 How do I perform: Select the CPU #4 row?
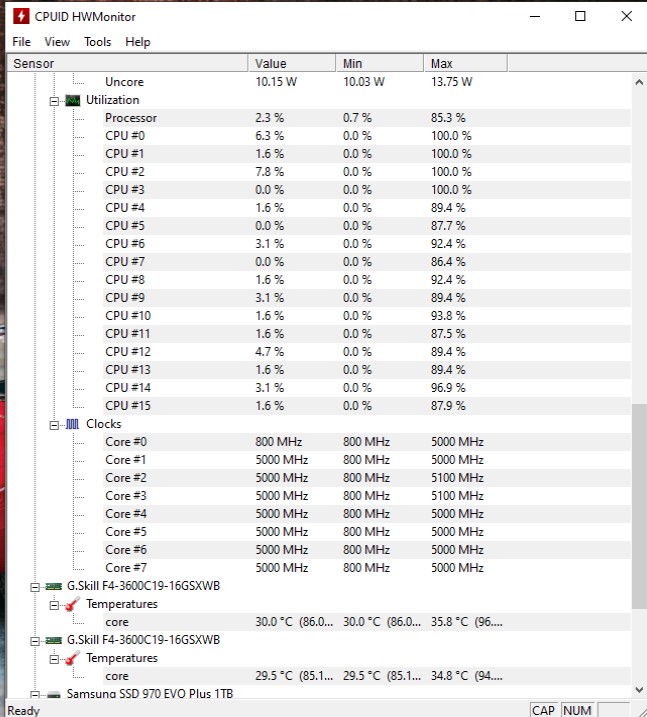(367, 208)
